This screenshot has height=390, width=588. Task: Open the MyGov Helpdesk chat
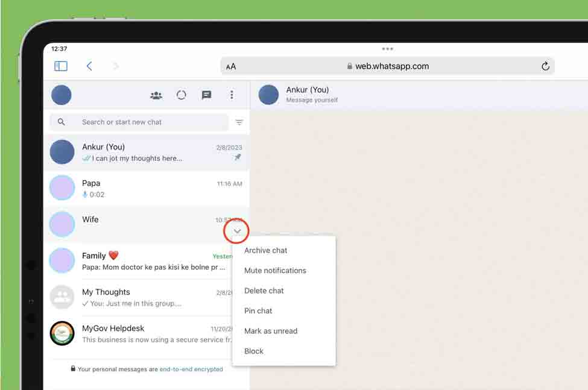138,334
